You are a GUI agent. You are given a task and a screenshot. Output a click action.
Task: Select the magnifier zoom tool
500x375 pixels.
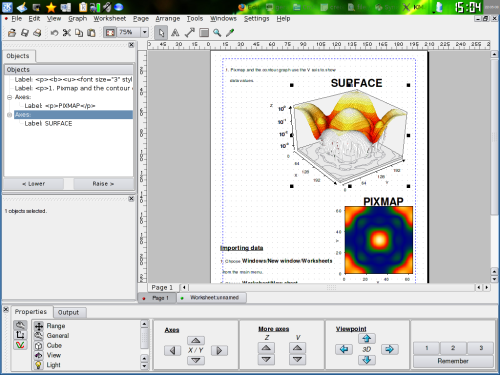(x=217, y=33)
